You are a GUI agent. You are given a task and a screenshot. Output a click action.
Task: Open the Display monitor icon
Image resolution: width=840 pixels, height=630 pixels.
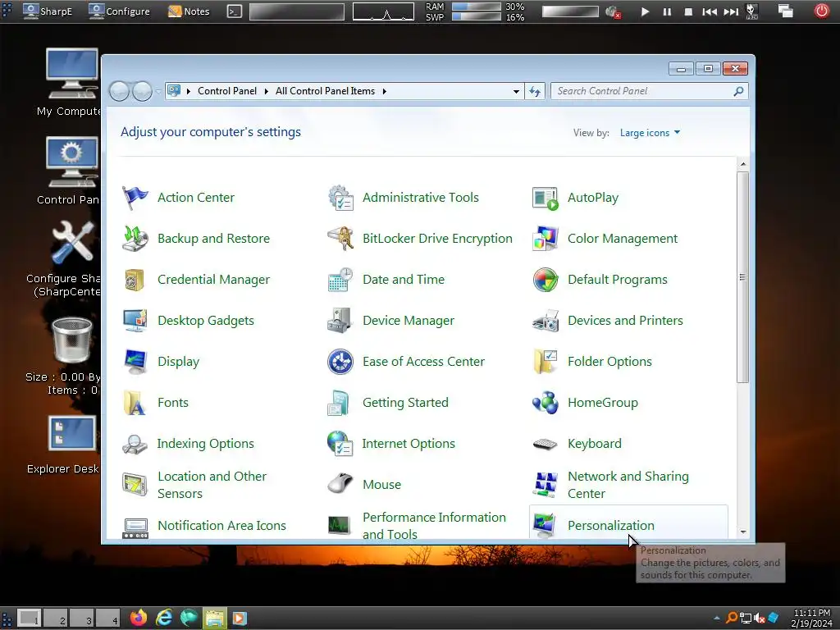[135, 362]
